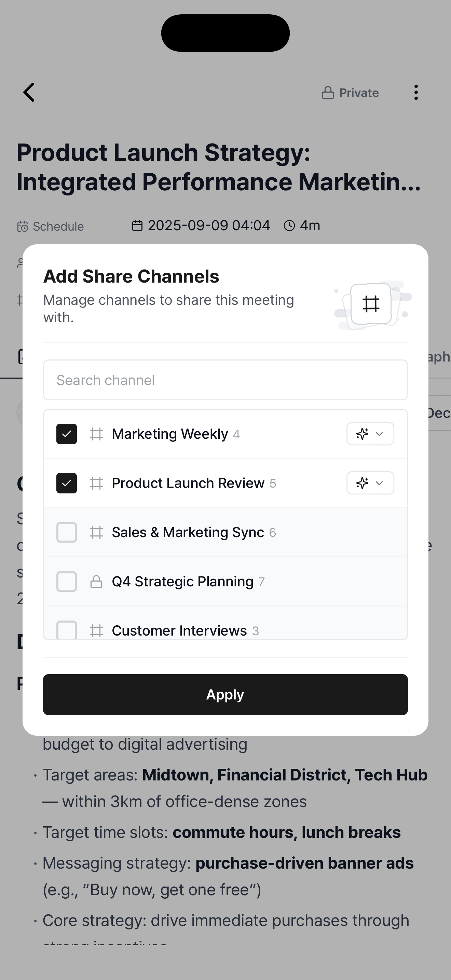Tap the Private lock icon
Screen dimensions: 451x980
coord(328,93)
